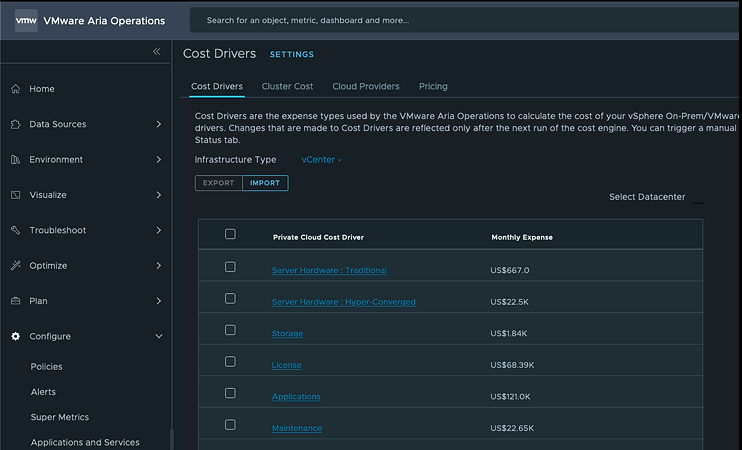Tick the Server Hardware : Hyper-Converged checkbox
Viewport: 742px width, 450px height.
(230, 299)
